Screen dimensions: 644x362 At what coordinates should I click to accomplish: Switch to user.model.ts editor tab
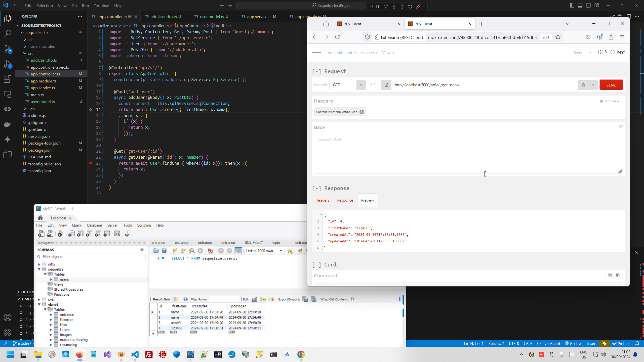pyautogui.click(x=211, y=17)
